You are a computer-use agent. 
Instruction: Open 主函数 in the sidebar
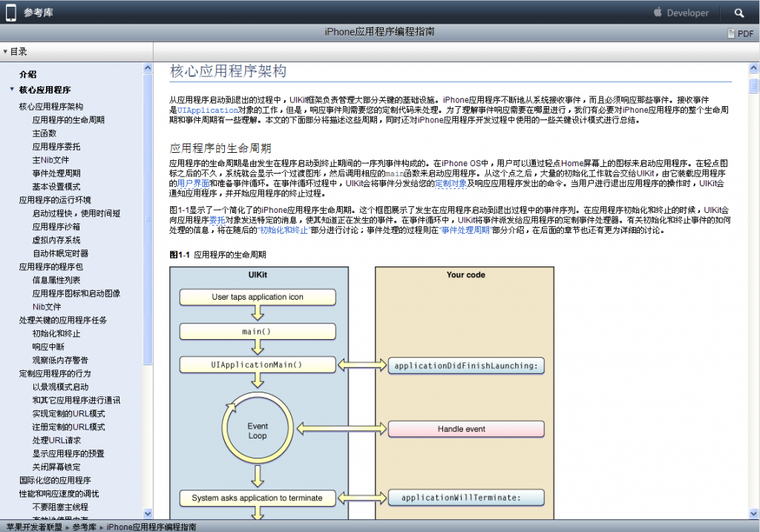[44, 134]
